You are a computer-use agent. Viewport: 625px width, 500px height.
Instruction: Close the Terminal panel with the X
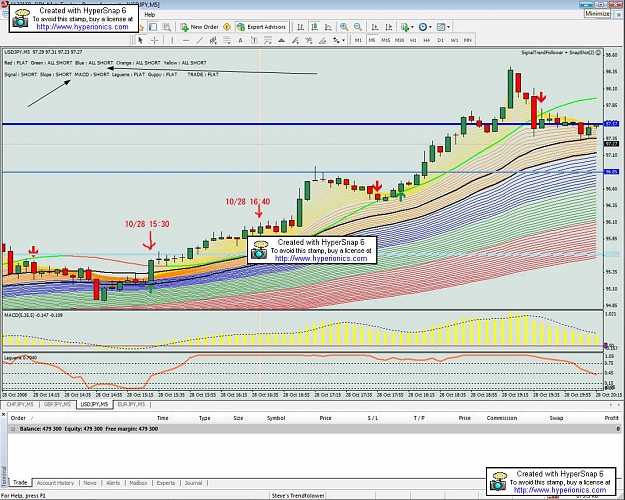pyautogui.click(x=4, y=415)
